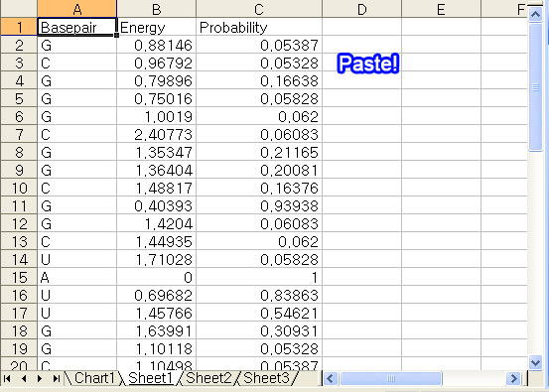Click horizontal scrollbar left arrow
The height and width of the screenshot is (392, 549).
(331, 378)
